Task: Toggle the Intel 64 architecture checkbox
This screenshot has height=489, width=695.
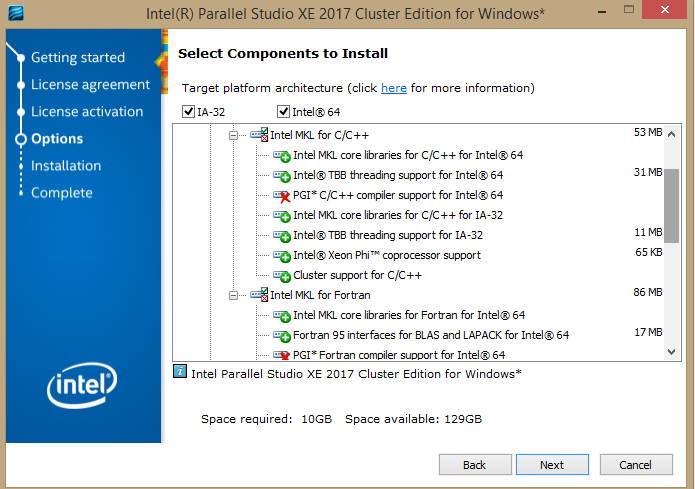Action: [282, 111]
